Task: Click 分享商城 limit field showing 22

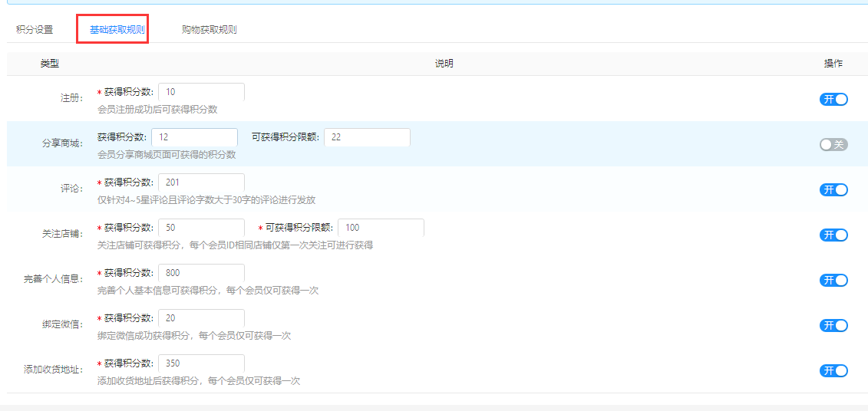Action: [x=367, y=137]
